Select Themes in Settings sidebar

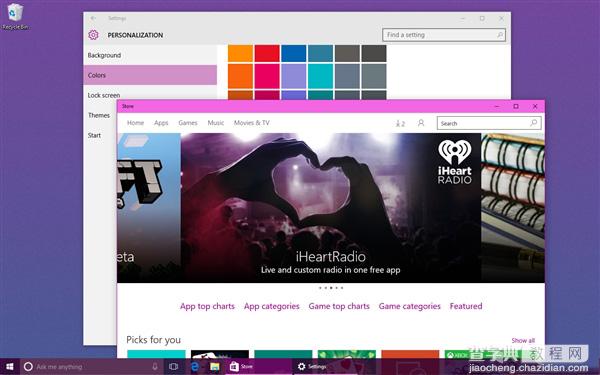100,115
